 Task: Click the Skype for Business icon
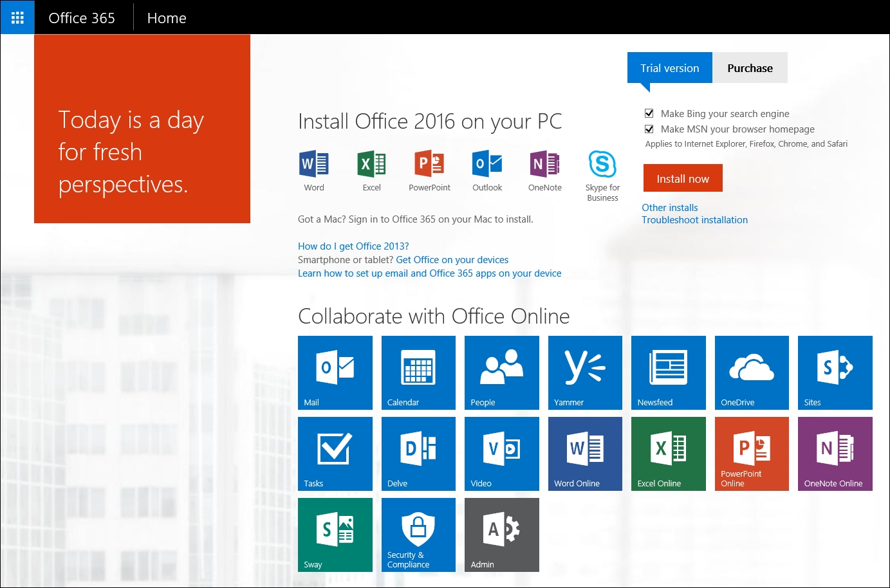pyautogui.click(x=602, y=164)
